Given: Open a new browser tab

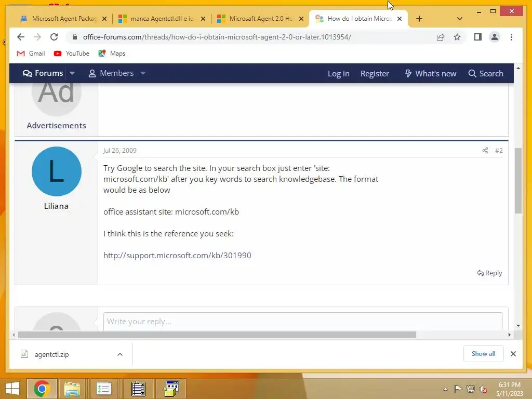Looking at the screenshot, I should coord(419,19).
